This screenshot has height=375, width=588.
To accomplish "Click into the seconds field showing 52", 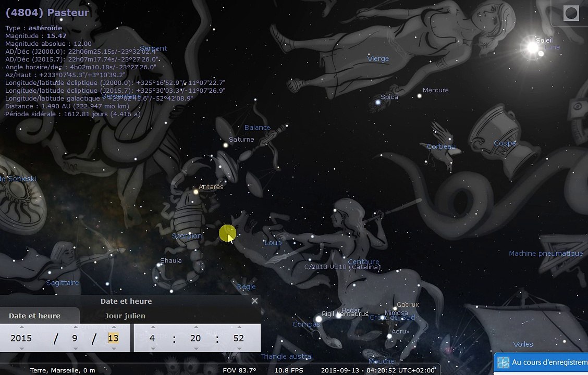I will click(x=239, y=338).
